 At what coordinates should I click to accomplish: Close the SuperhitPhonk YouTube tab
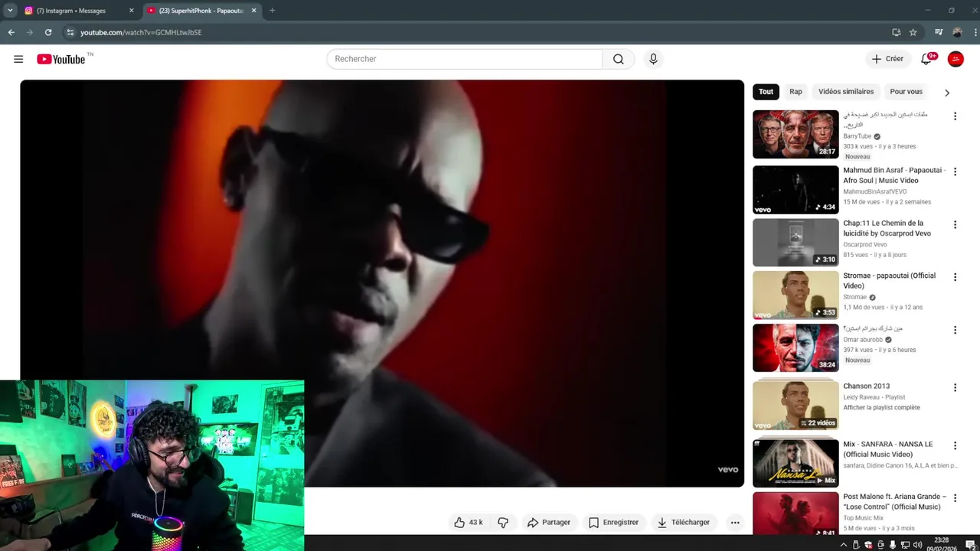[x=253, y=11]
